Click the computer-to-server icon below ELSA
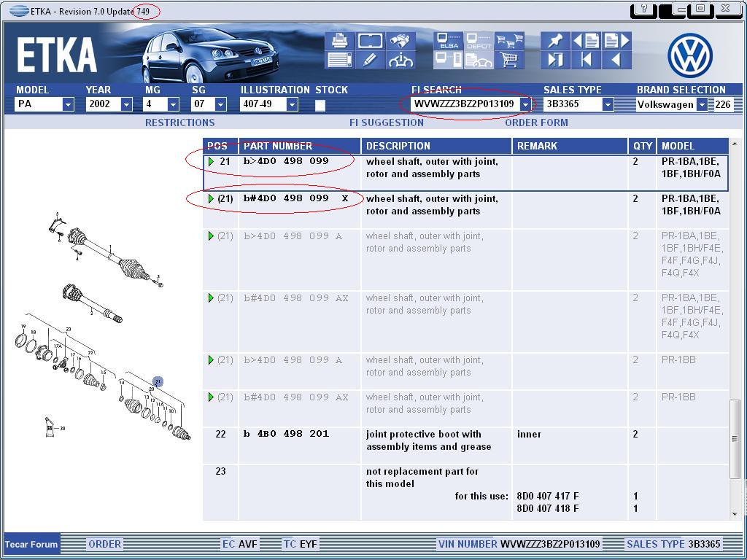747x560 pixels. click(449, 60)
